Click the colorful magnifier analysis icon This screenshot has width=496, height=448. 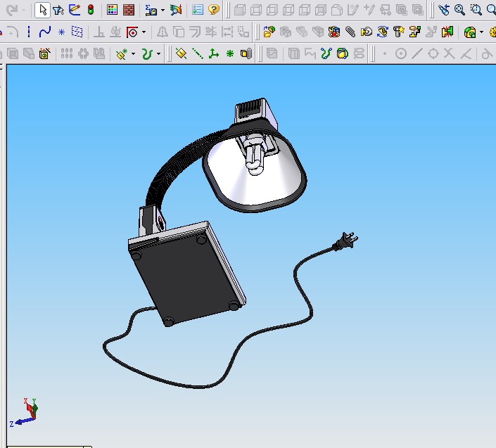(176, 10)
